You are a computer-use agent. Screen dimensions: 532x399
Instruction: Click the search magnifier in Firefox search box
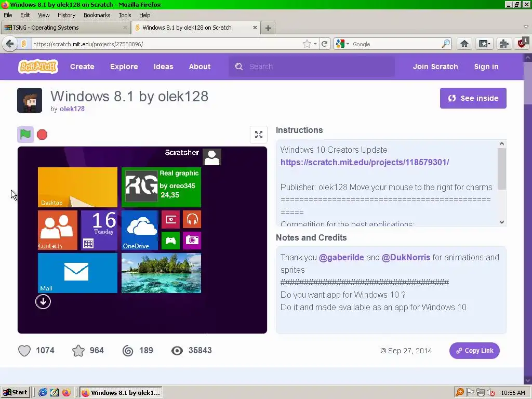pyautogui.click(x=446, y=44)
